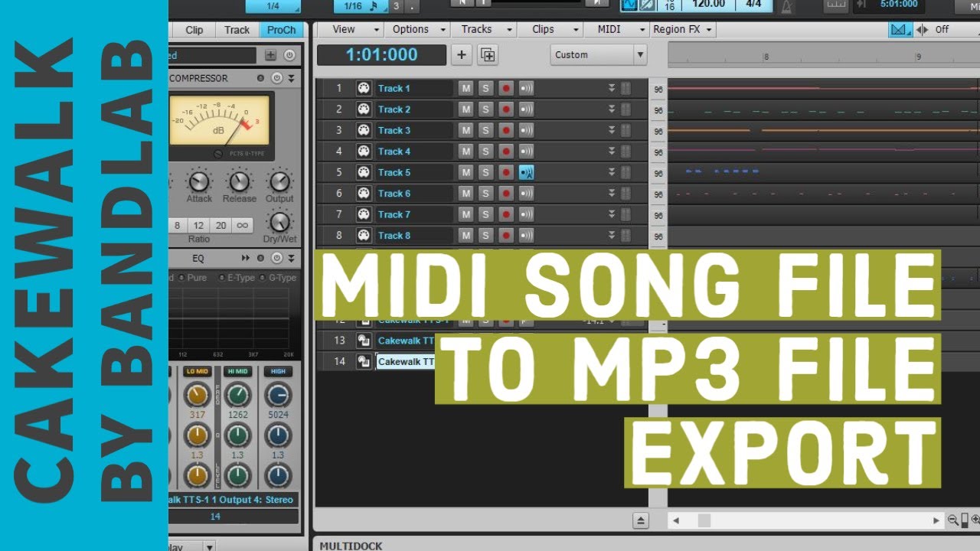Arm Track 6 for recording
Screen dimensions: 980x551
(x=505, y=194)
